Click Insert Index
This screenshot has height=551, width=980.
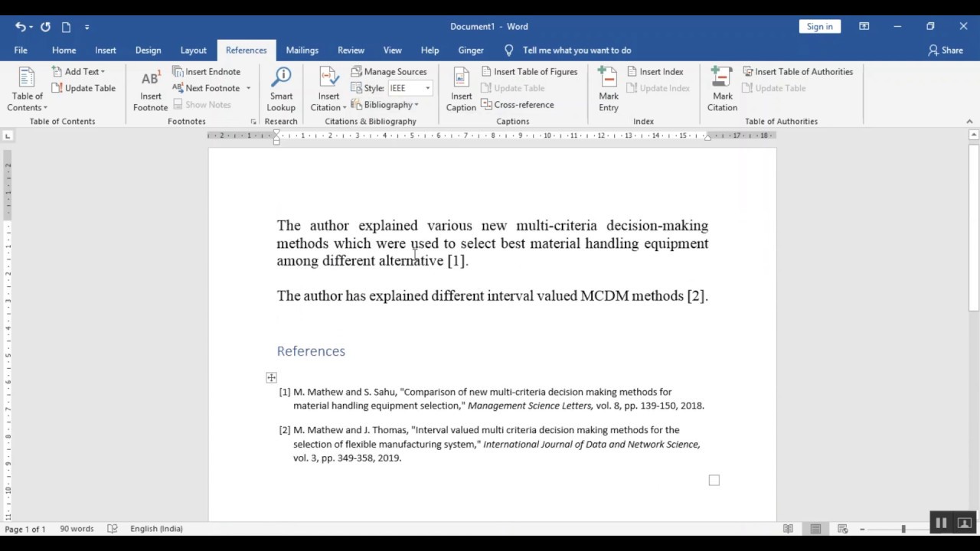(x=655, y=71)
